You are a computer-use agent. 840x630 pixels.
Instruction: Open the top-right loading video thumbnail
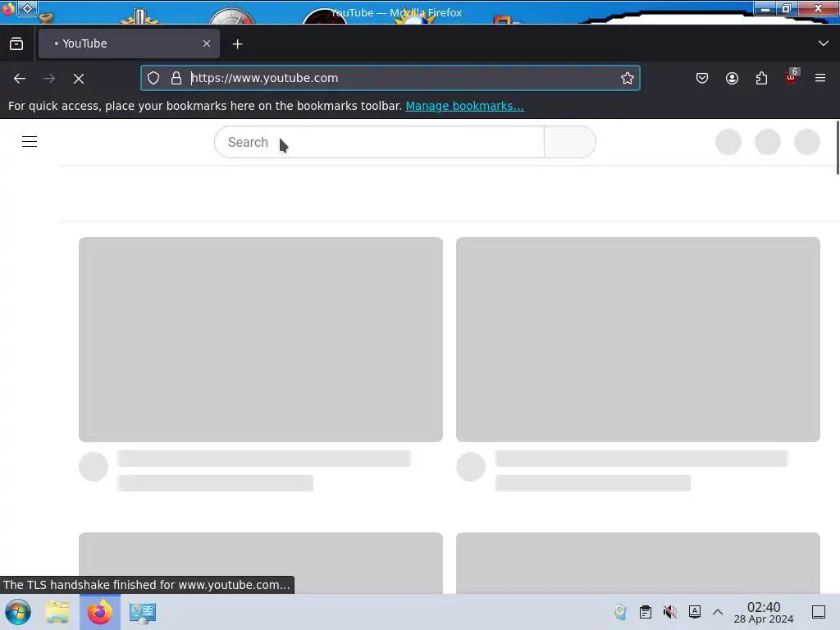[638, 340]
